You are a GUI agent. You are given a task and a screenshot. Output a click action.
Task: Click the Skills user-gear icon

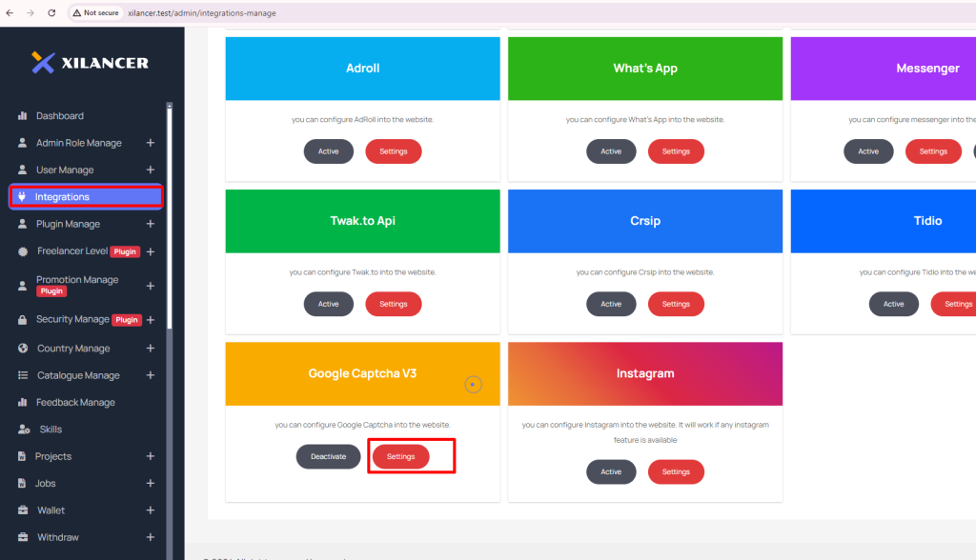(x=24, y=430)
